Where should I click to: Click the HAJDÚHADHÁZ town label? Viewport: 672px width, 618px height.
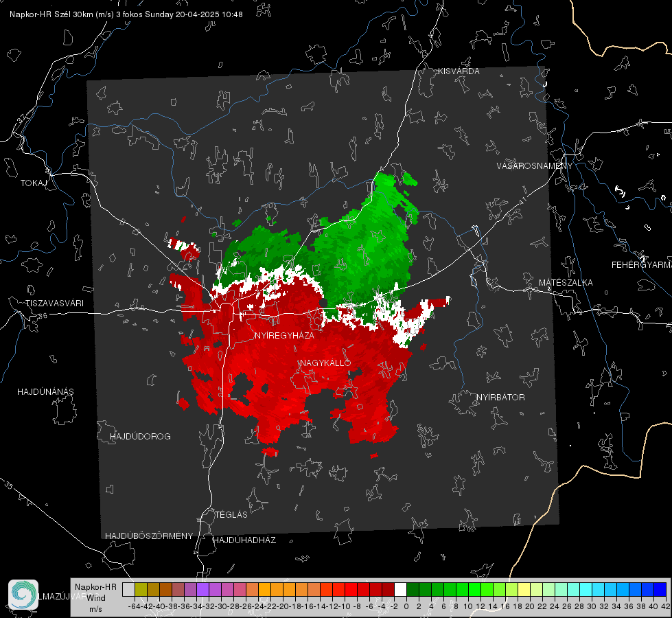(244, 540)
